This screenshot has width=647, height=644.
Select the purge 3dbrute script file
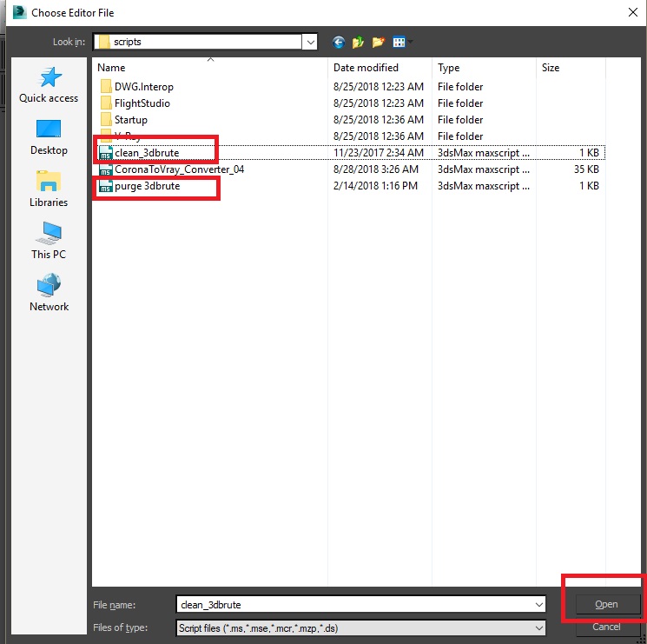coord(147,186)
